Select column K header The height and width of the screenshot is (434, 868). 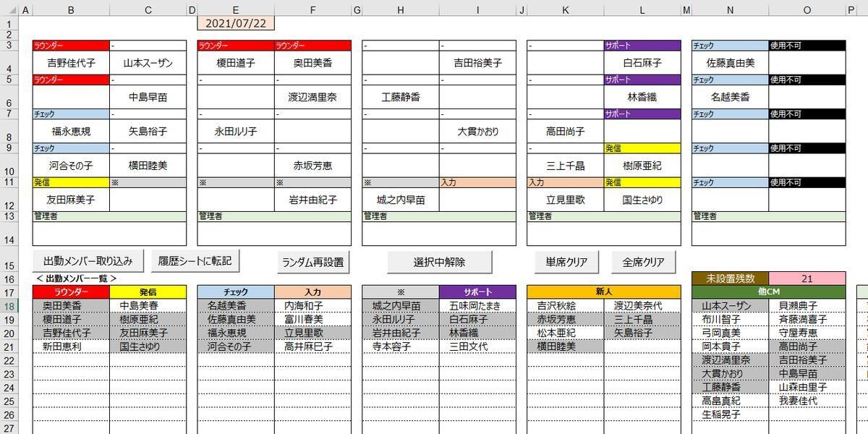(566, 10)
